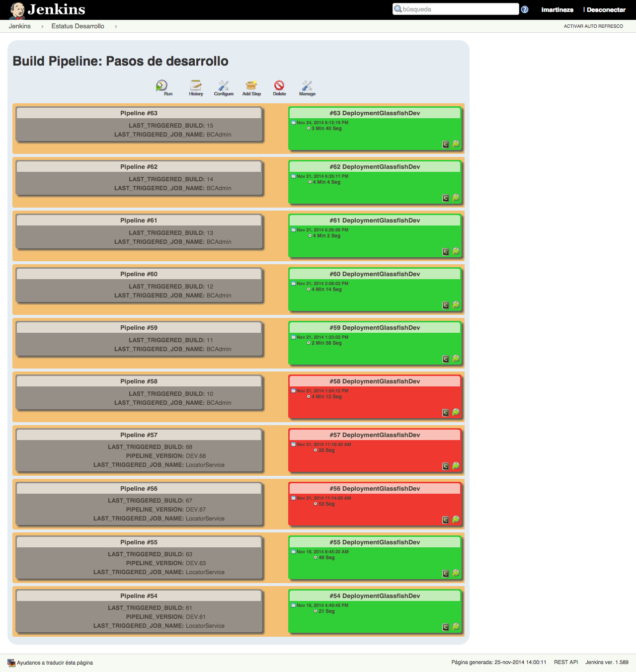Click duration 4 Min 14 Seg
This screenshot has width=636, height=672.
(x=326, y=290)
